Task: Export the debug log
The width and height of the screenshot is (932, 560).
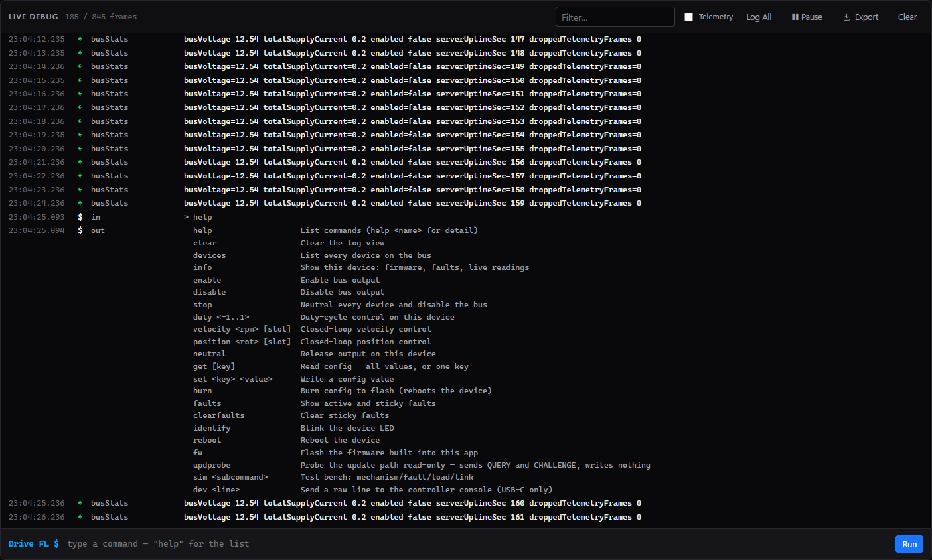Action: (860, 17)
